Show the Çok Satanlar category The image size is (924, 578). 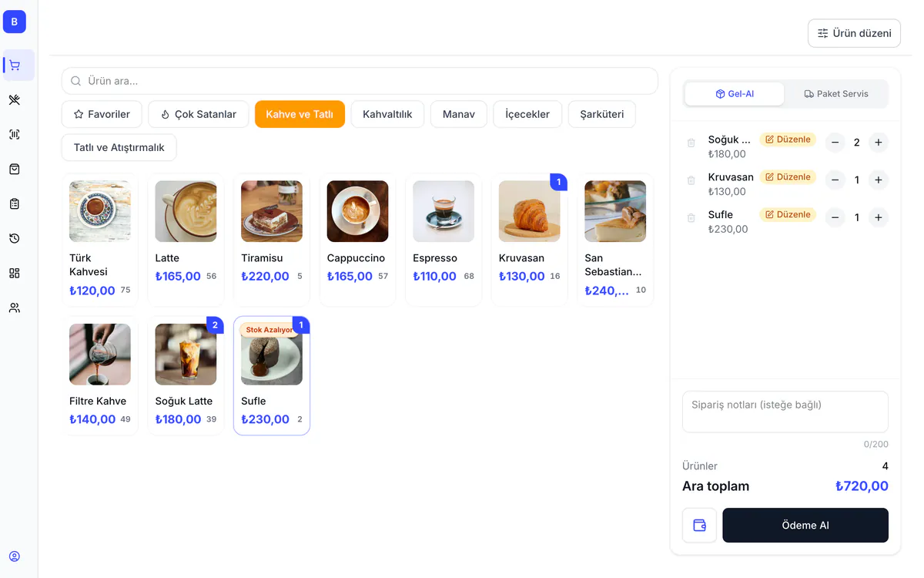pos(199,114)
